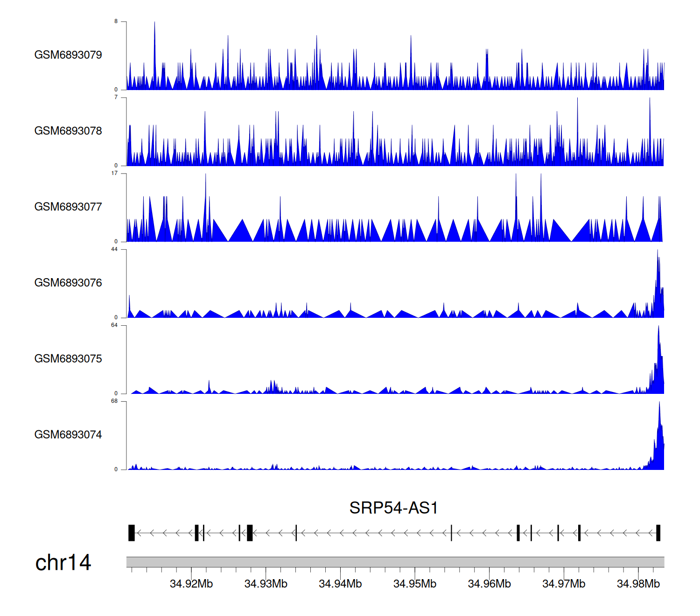Click the 34.93Mb axis position label
Viewport: 700px width, 616px height.
(x=266, y=584)
